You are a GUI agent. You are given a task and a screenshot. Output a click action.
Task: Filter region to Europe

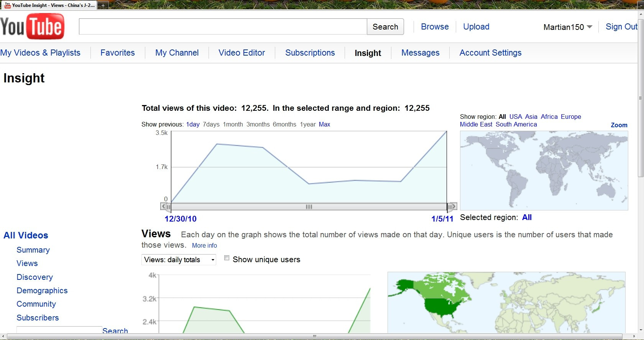point(571,117)
